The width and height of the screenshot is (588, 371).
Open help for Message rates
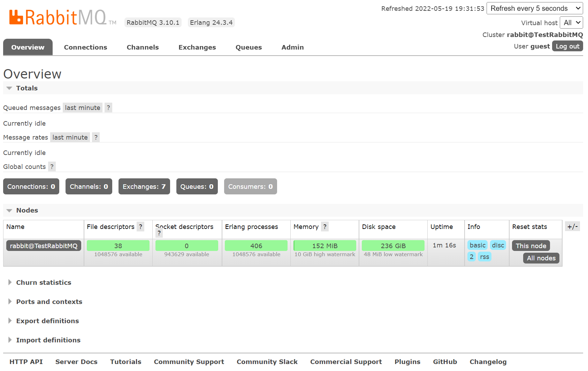pos(96,138)
